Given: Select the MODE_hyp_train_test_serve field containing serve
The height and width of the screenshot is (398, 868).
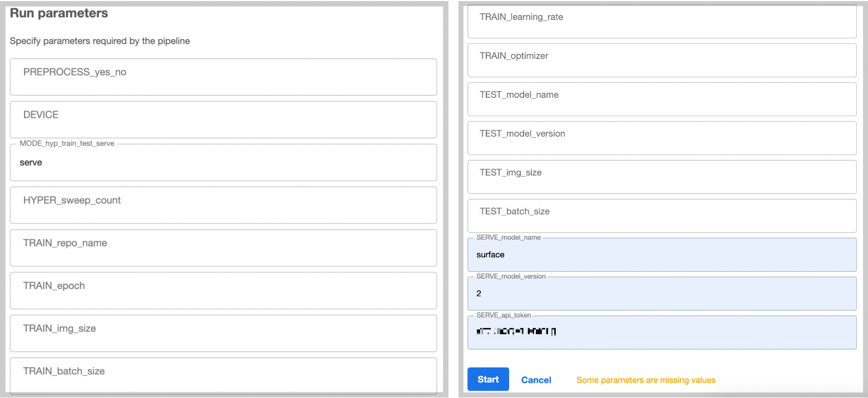Looking at the screenshot, I should pyautogui.click(x=223, y=162).
